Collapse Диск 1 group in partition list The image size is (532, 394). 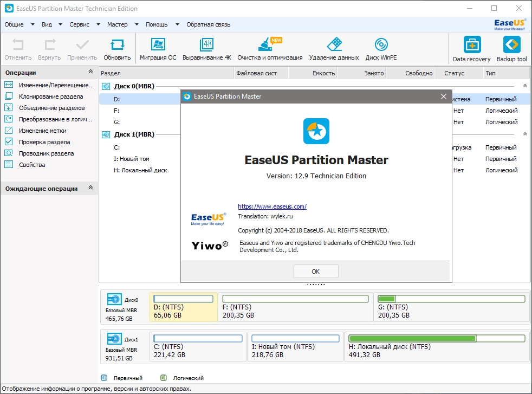(525, 134)
